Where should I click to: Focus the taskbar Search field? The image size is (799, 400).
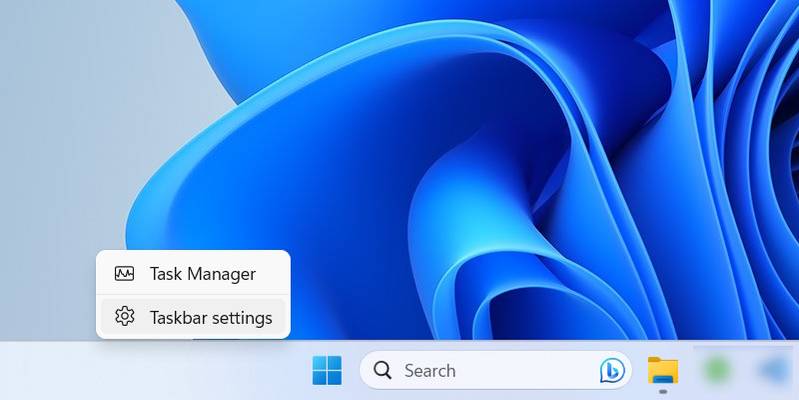point(495,370)
